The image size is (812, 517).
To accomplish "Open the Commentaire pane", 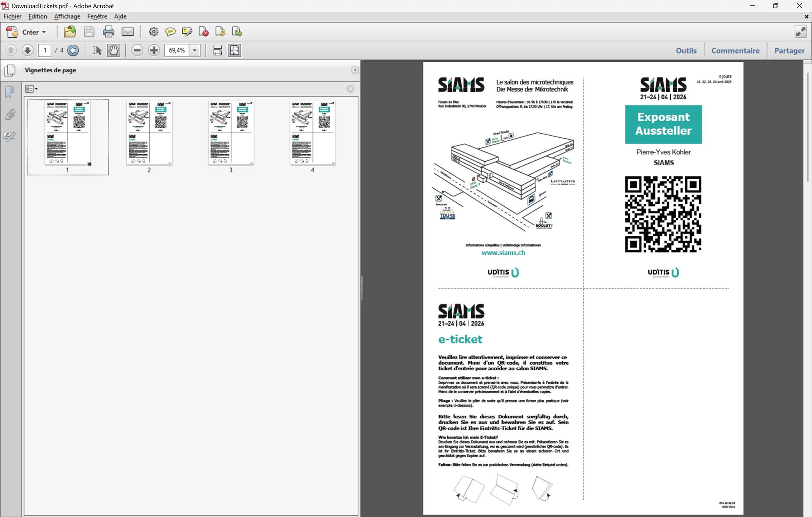I will pos(735,51).
